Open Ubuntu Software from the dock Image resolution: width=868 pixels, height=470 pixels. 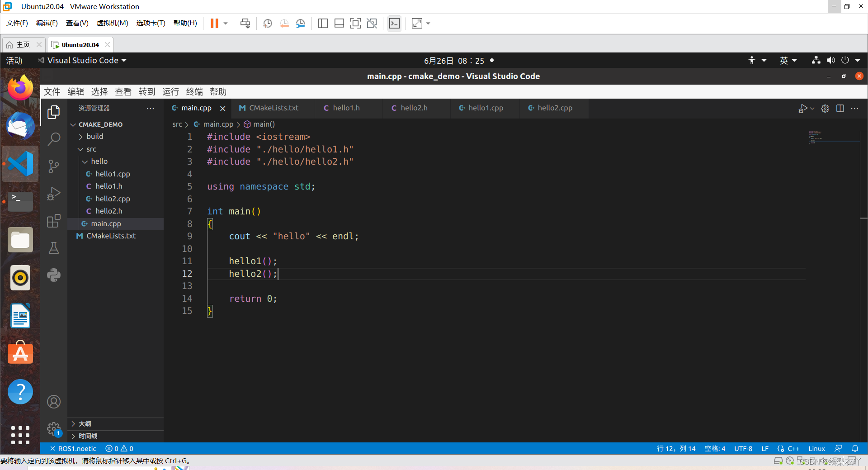(20, 353)
